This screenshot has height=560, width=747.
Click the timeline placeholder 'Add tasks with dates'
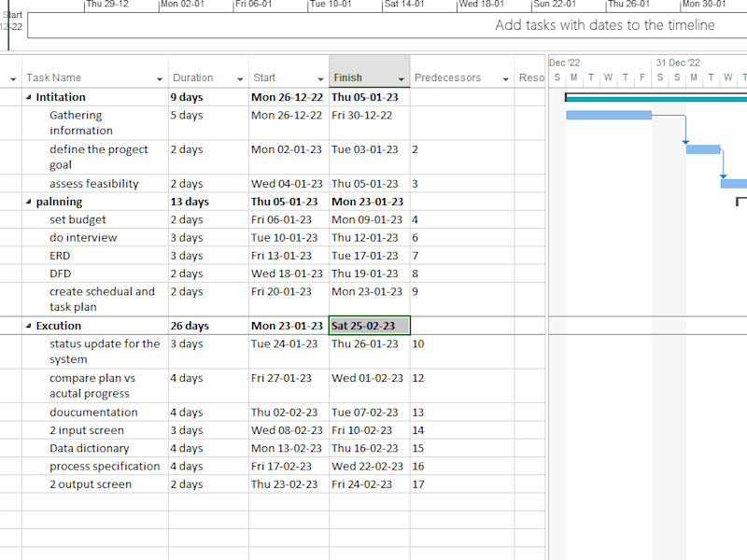(x=604, y=25)
